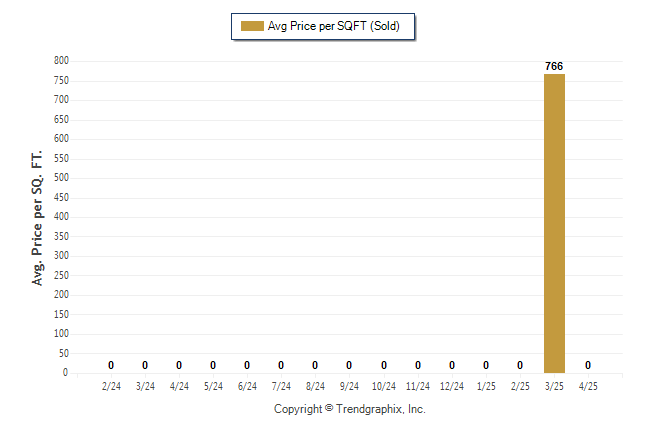646x434 pixels.
Task: Click the gold legend color swatch
Action: coord(252,26)
